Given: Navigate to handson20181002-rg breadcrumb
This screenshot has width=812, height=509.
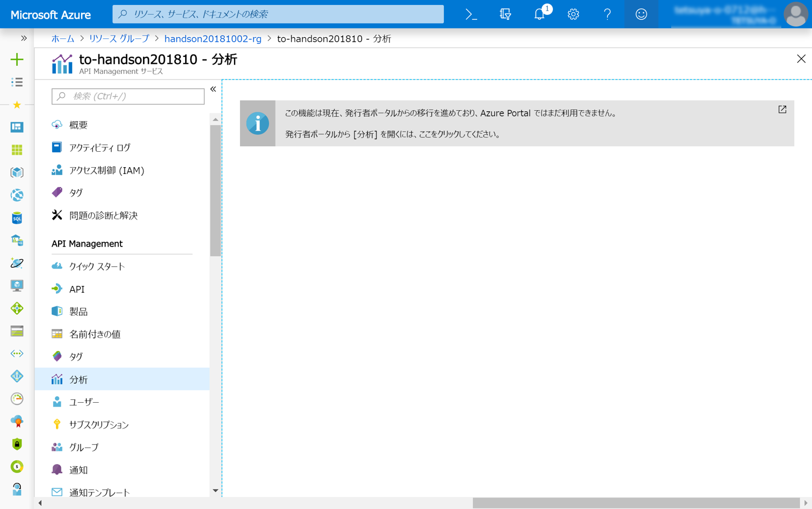Looking at the screenshot, I should click(x=213, y=39).
